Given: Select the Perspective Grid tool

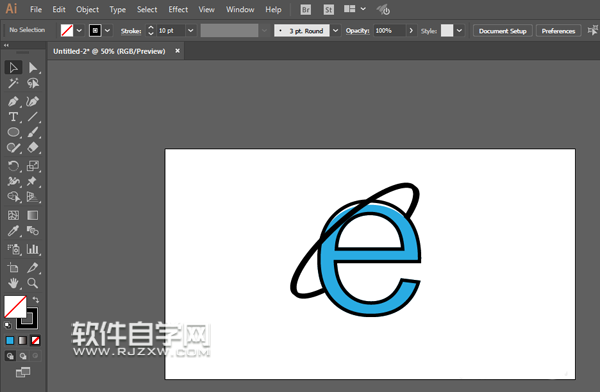Looking at the screenshot, I should (33, 197).
